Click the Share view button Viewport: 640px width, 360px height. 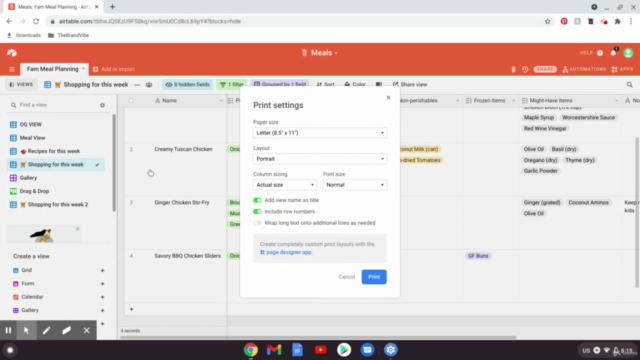point(410,84)
